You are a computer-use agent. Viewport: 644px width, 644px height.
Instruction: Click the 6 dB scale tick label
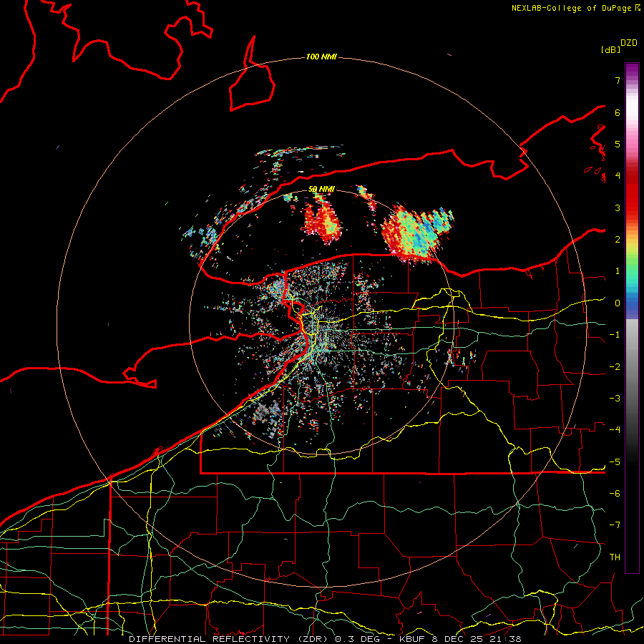tap(618, 112)
